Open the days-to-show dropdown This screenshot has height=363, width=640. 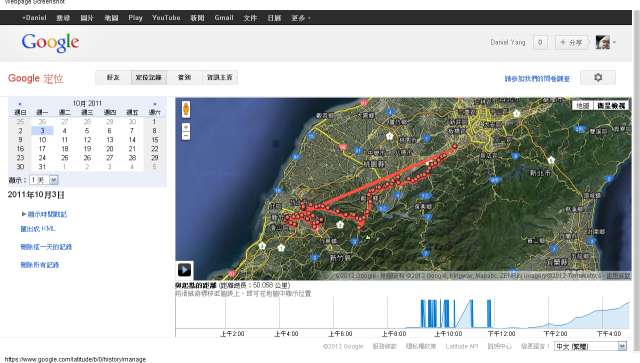(x=44, y=180)
